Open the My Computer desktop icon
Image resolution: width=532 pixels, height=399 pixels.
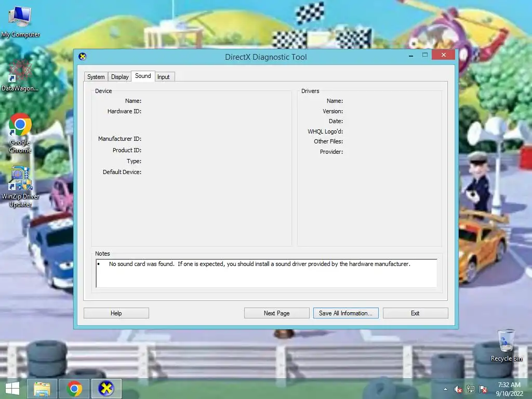click(20, 21)
